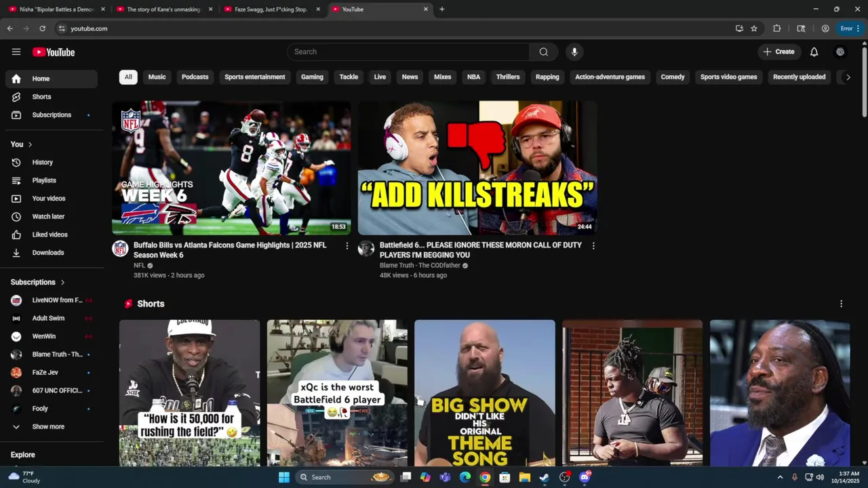Open the account avatar menu

point(840,52)
